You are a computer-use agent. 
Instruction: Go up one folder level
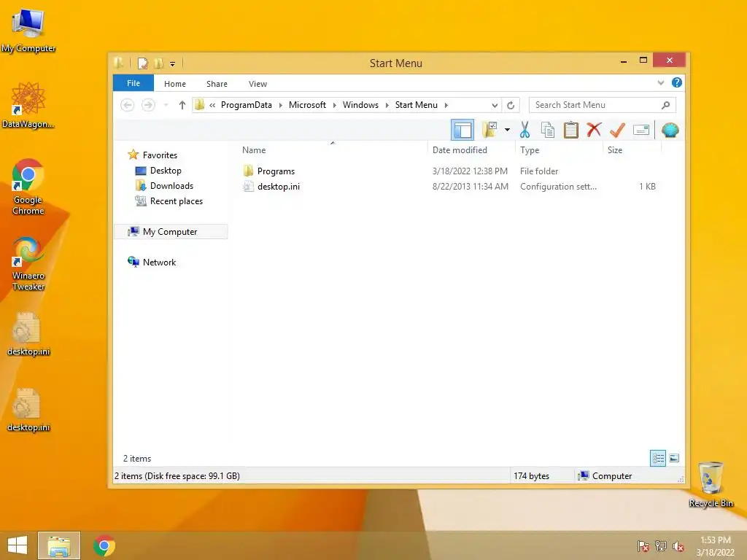click(x=182, y=105)
